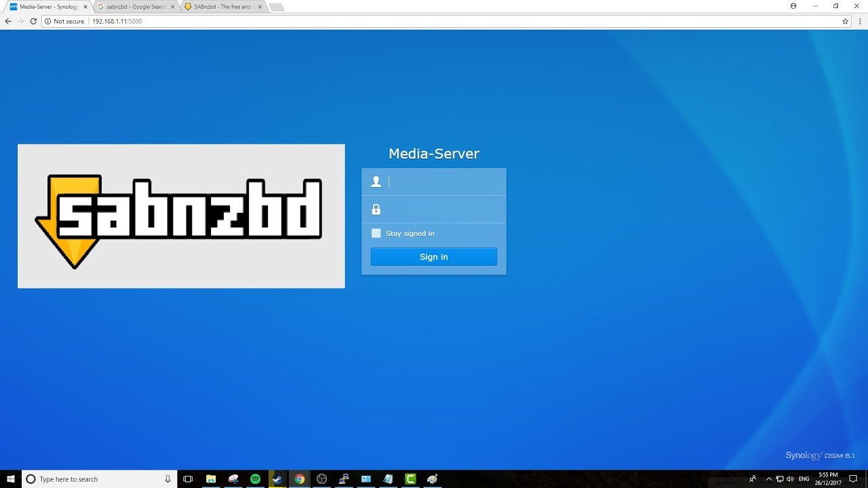The width and height of the screenshot is (868, 488).
Task: Open the volume control in system tray
Action: tap(791, 479)
